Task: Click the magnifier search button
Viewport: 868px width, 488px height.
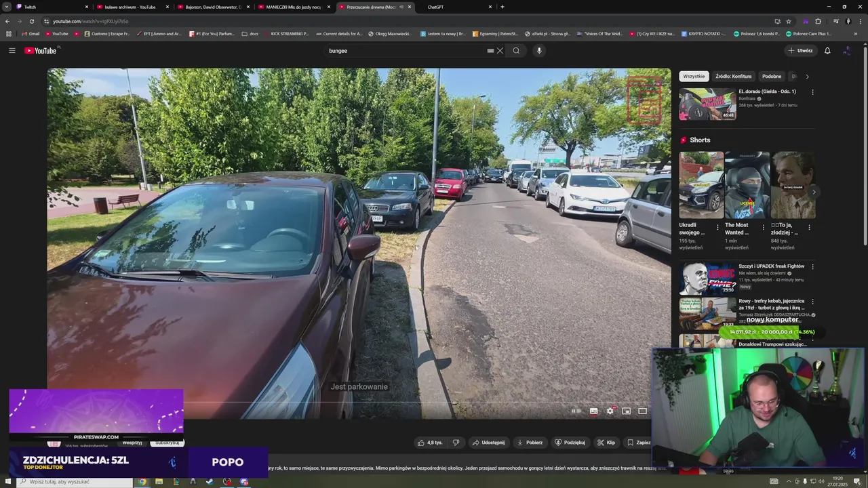Action: pos(516,50)
